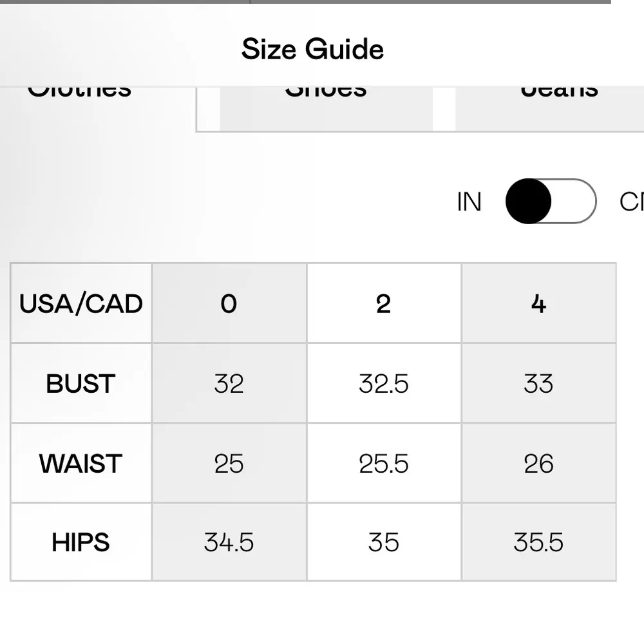Image resolution: width=644 pixels, height=644 pixels.
Task: Click the HIPS row label
Action: [x=81, y=543]
